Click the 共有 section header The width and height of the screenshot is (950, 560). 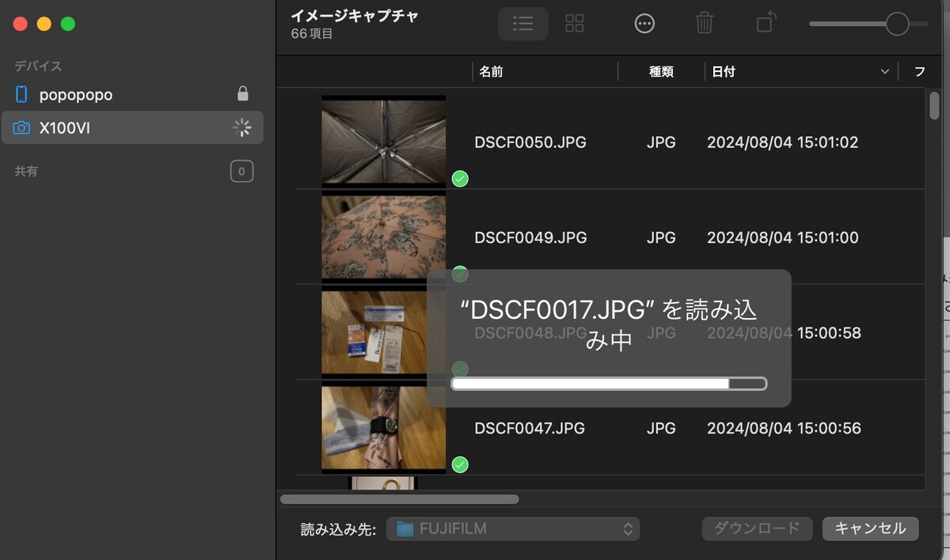point(26,171)
